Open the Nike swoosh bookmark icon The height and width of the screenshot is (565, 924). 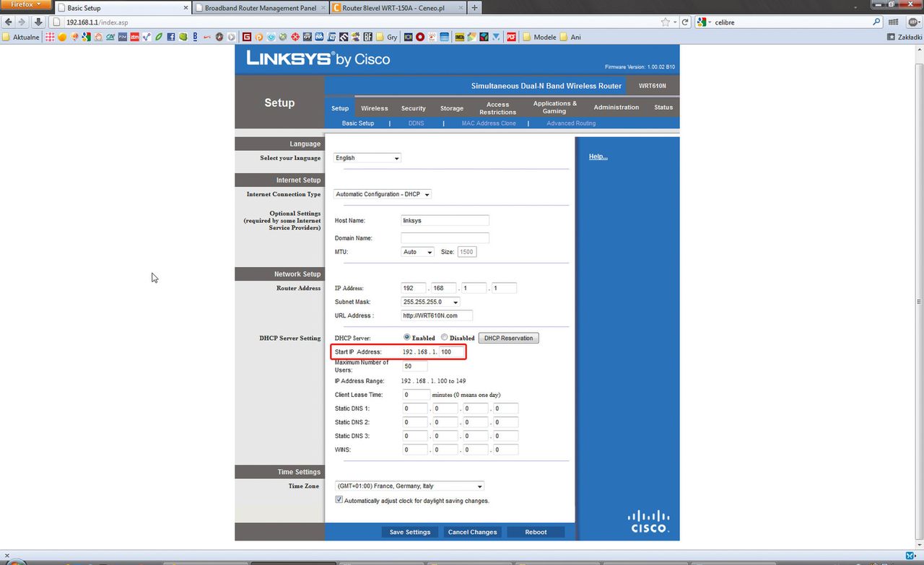coord(207,37)
